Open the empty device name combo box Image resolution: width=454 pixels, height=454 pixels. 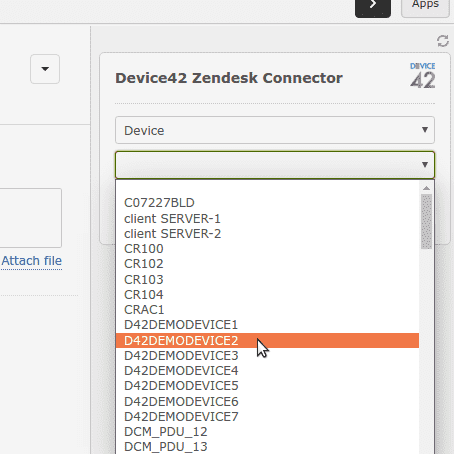point(275,165)
